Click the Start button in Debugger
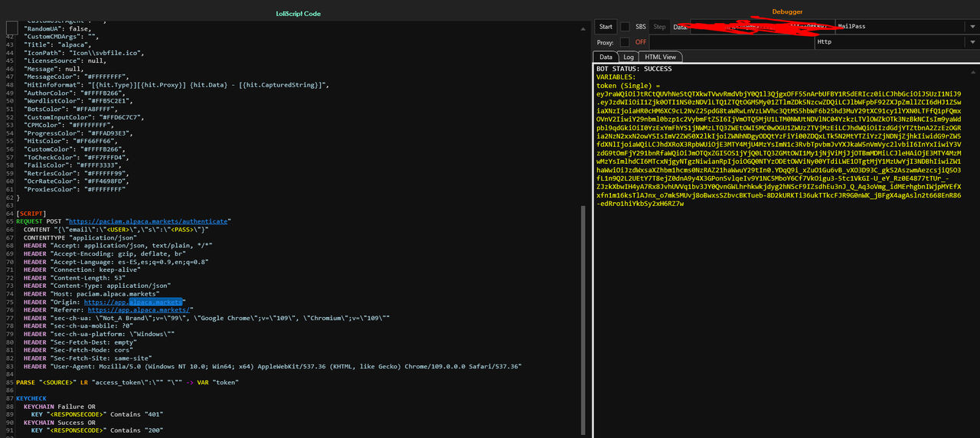This screenshot has height=438, width=980. pos(606,27)
